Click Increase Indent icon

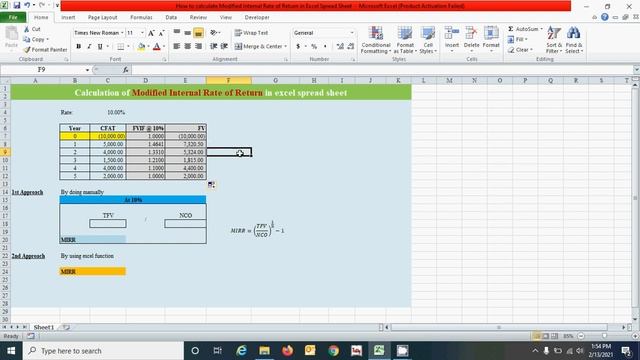point(224,47)
